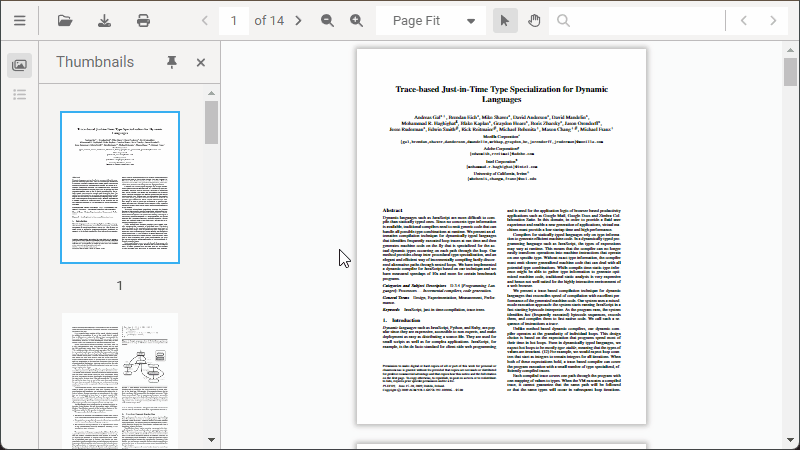Close the Thumbnails panel
Image resolution: width=800 pixels, height=450 pixels.
tap(200, 62)
